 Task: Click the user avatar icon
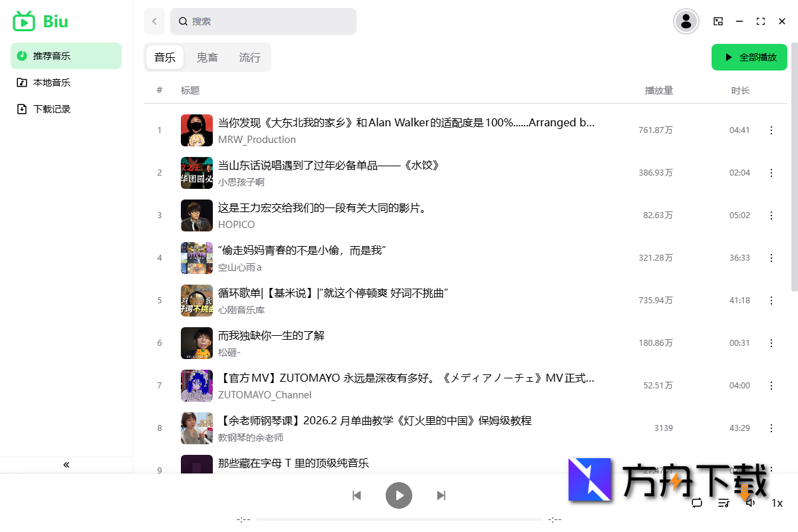686,21
